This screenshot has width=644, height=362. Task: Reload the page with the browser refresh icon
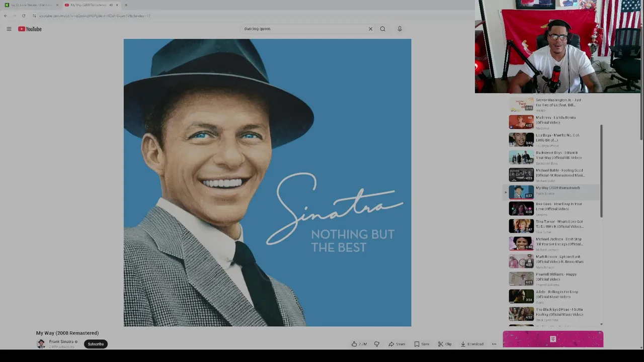pyautogui.click(x=23, y=16)
